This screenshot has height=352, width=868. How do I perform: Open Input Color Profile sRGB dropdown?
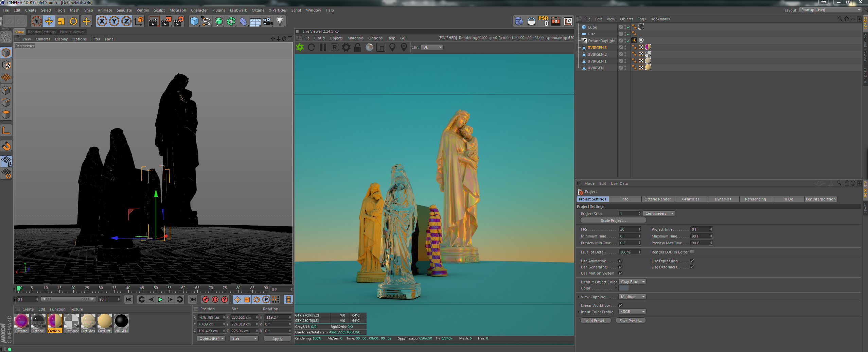(x=632, y=312)
